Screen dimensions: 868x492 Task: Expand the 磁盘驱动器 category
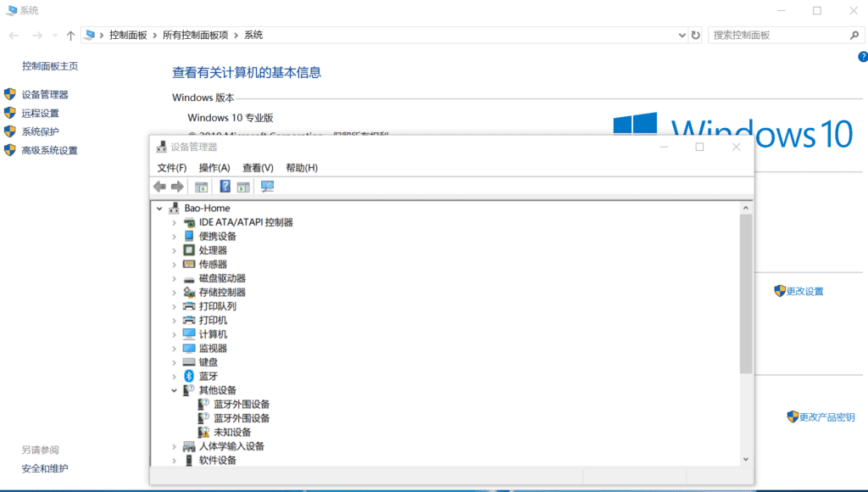tap(174, 278)
